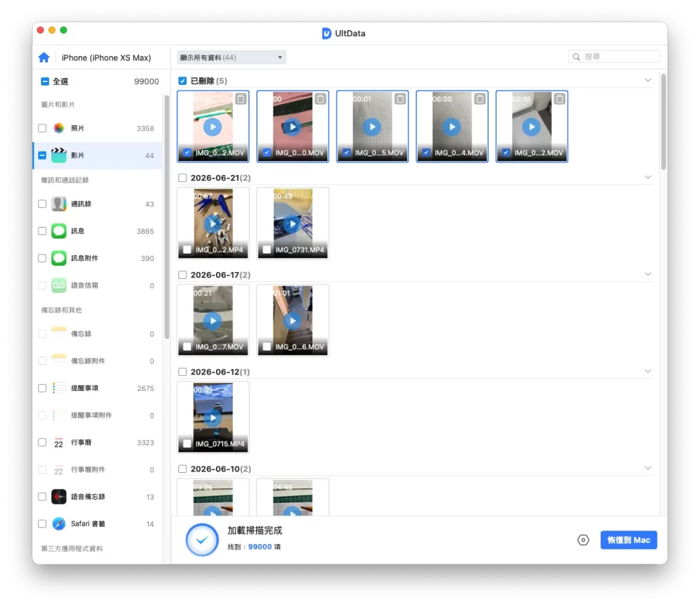Collapse the 2026-06-17 group chevron
The width and height of the screenshot is (700, 607).
pos(648,274)
